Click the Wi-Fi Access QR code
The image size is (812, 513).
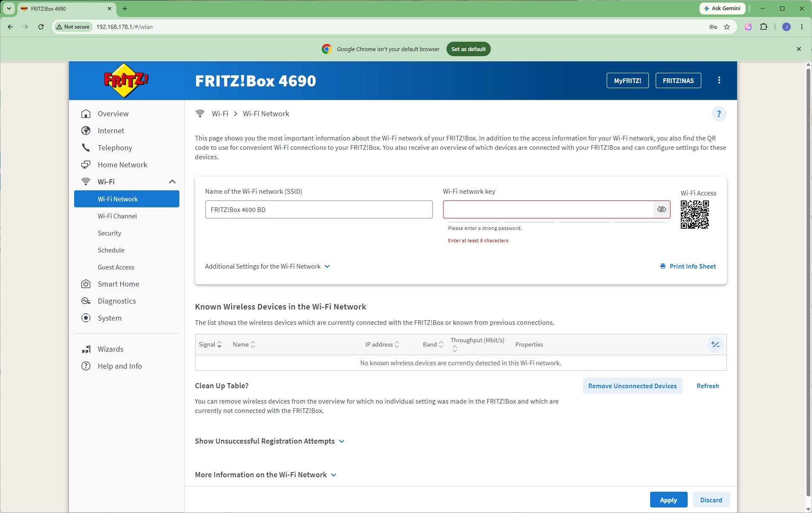tap(694, 215)
